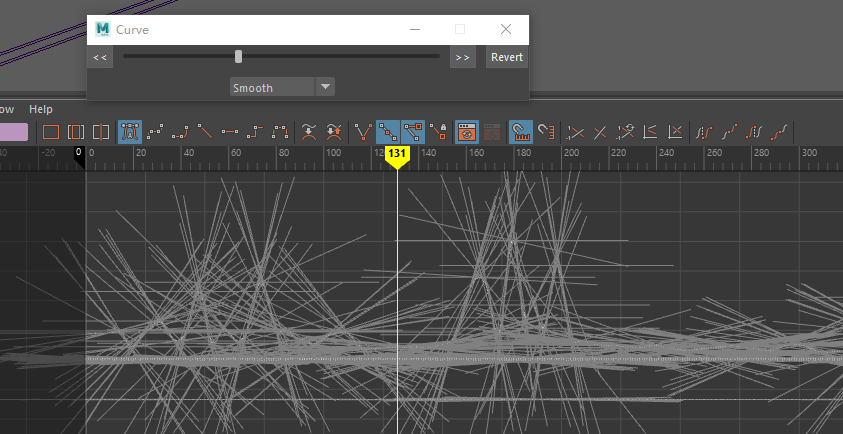Open the Smooth mode dropdown
The height and width of the screenshot is (434, 843).
[325, 87]
